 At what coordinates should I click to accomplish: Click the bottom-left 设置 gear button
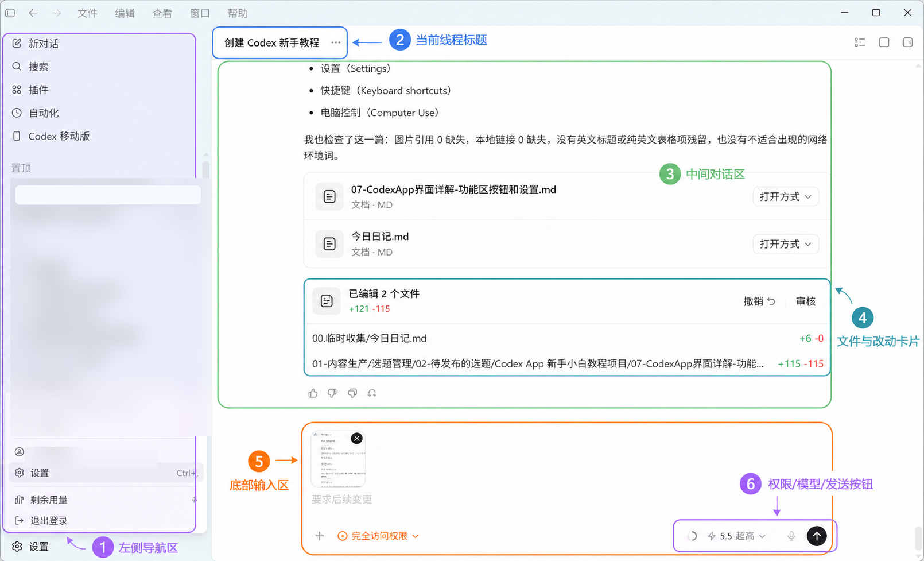(32, 547)
